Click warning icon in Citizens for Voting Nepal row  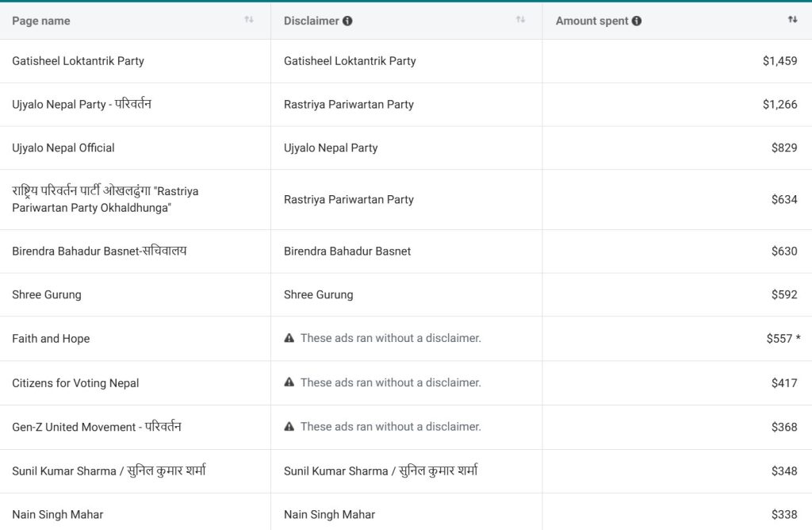pyautogui.click(x=289, y=382)
